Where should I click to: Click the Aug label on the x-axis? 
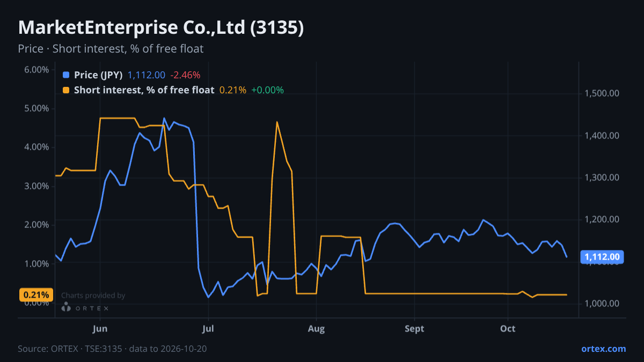[317, 328]
